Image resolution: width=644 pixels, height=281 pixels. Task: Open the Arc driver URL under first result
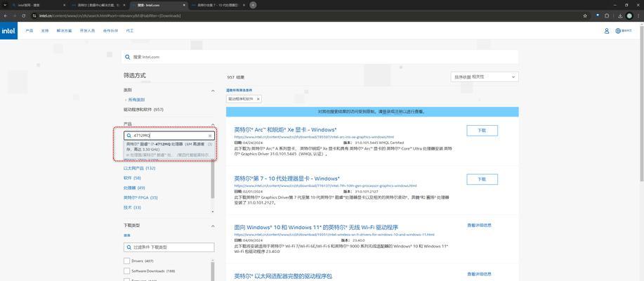coord(314,137)
